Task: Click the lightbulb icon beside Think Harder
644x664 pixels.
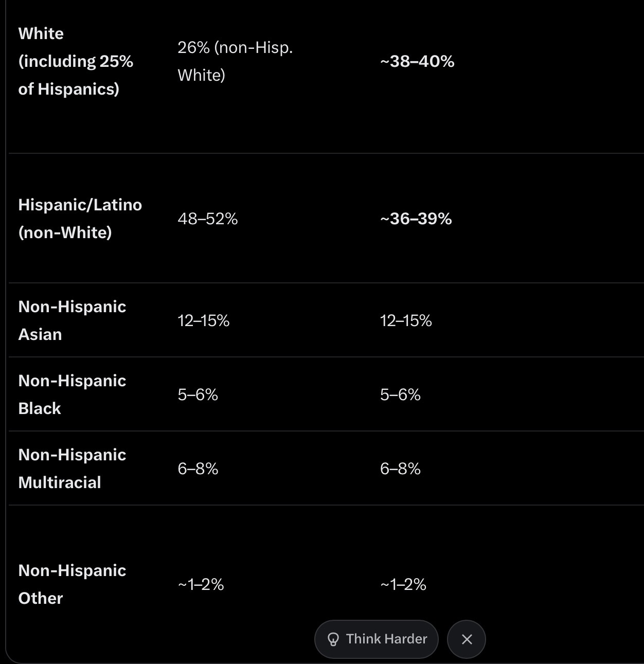Action: coord(333,639)
